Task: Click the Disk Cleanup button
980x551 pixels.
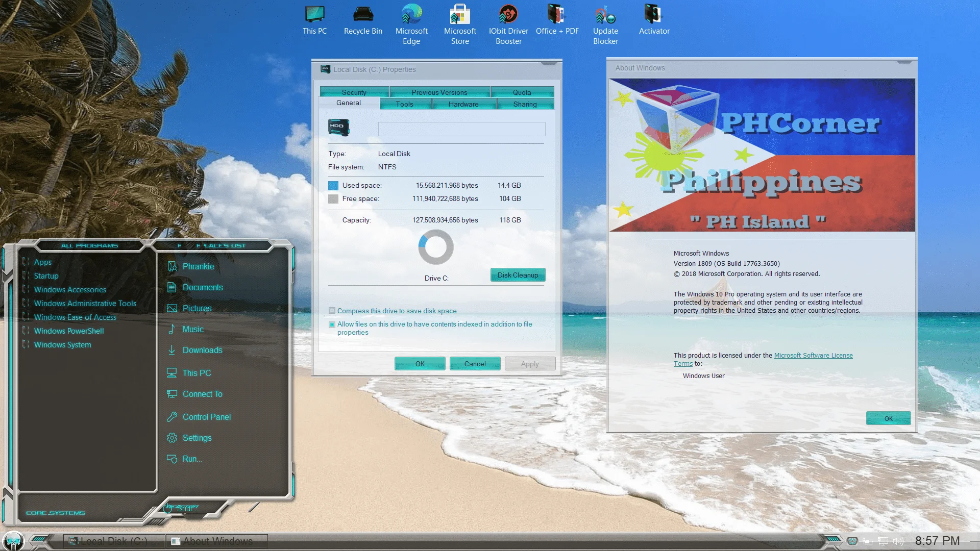Action: pos(518,275)
